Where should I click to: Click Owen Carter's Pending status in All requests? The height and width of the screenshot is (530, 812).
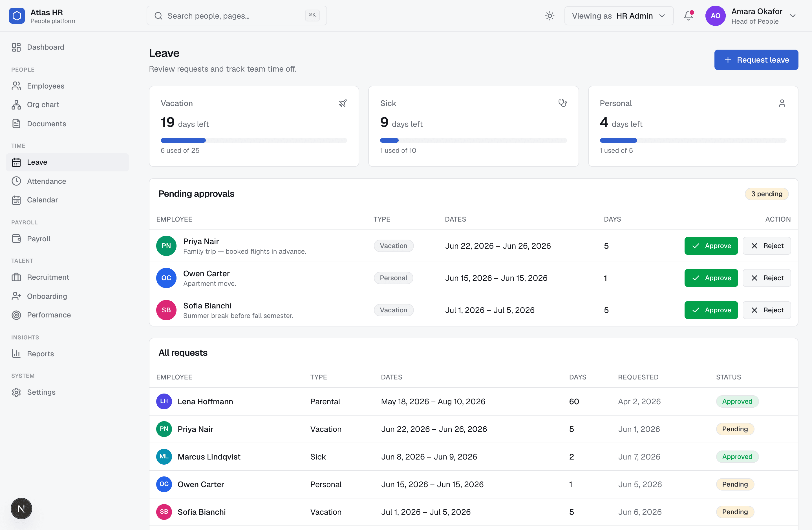(735, 484)
